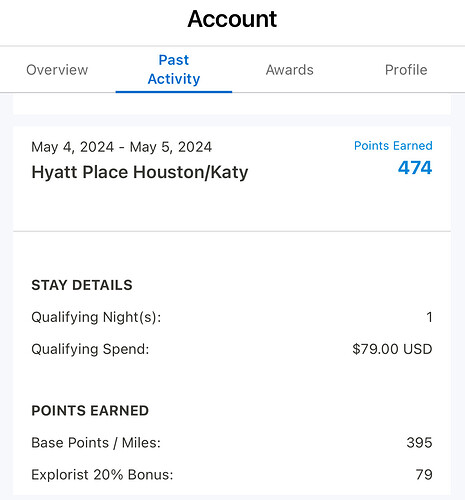The width and height of the screenshot is (465, 500).
Task: Open the Hyatt Place Houston/Katy stay
Action: [140, 172]
